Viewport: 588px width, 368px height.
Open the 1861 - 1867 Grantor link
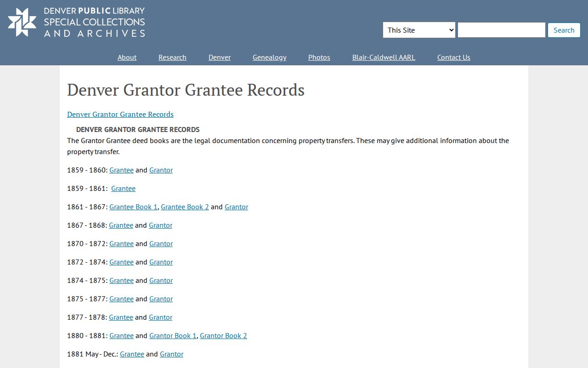236,207
